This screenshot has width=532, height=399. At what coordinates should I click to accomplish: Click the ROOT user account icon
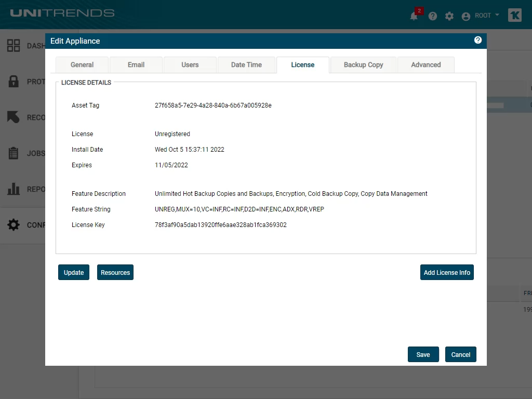click(466, 16)
